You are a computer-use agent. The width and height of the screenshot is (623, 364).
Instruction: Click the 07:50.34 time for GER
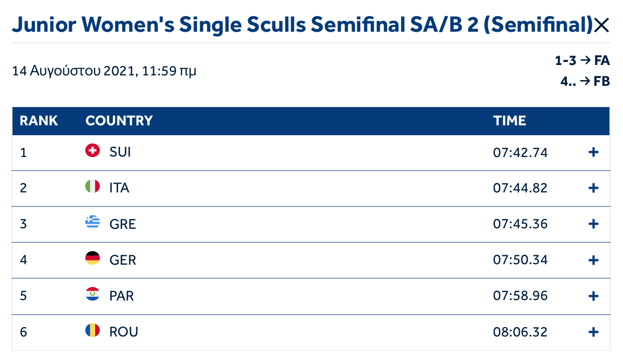pyautogui.click(x=520, y=260)
